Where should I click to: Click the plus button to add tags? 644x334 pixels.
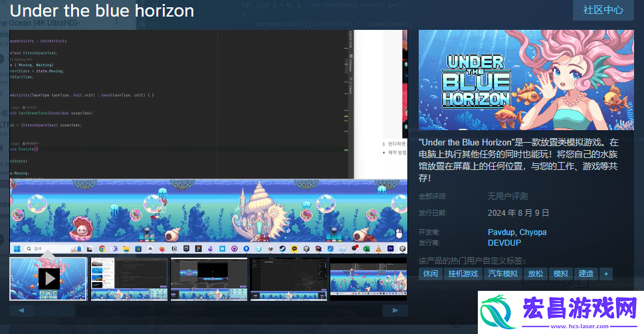click(x=606, y=274)
